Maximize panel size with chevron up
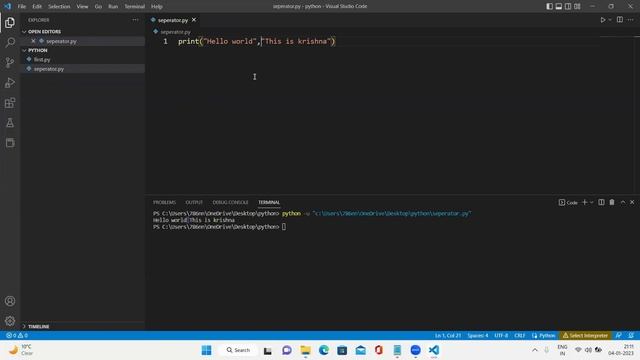640x360 pixels. pos(622,202)
